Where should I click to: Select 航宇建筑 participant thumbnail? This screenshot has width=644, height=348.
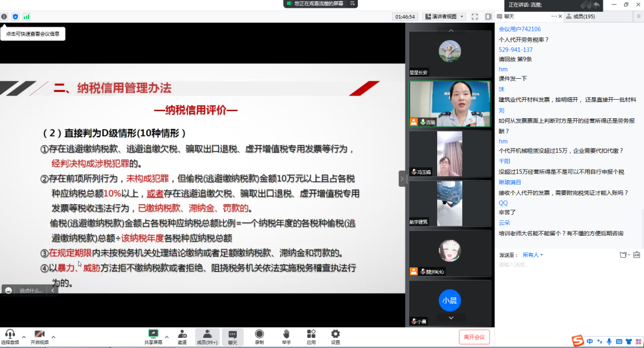coord(450,203)
